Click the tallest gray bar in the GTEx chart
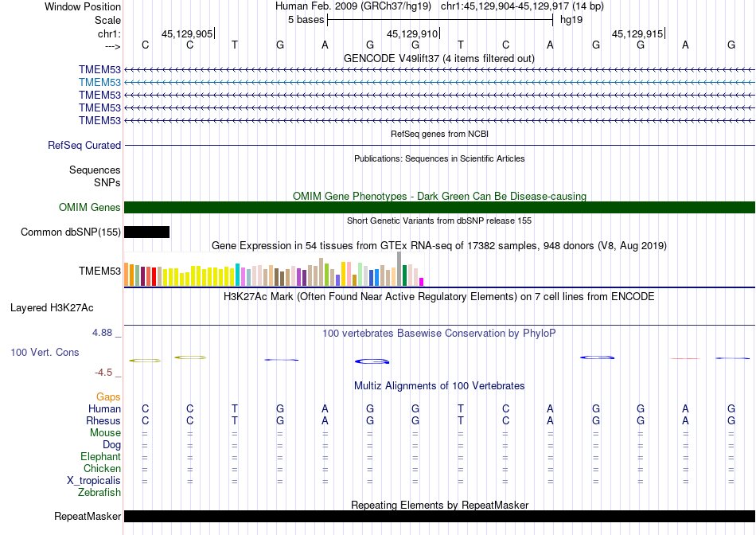Viewport: 756px width, 535px height. [399, 268]
